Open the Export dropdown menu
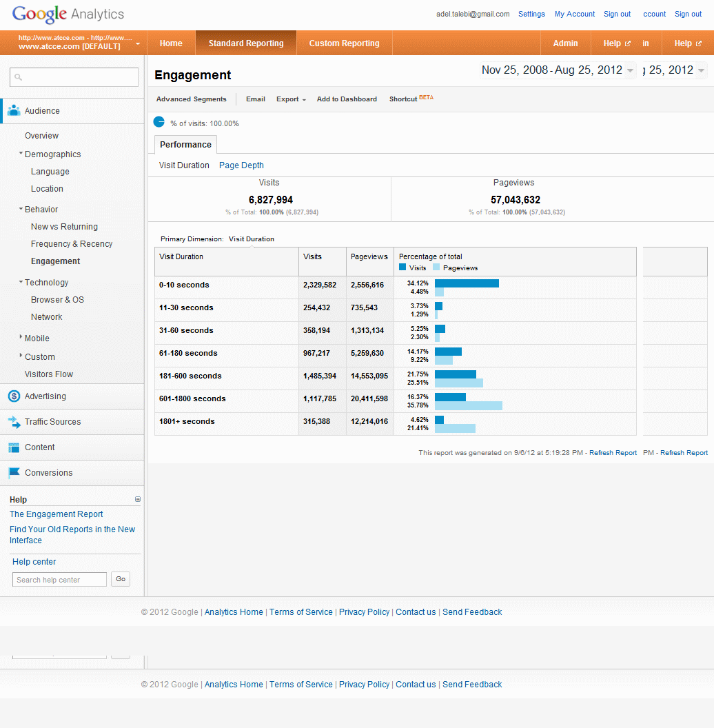The height and width of the screenshot is (728, 714). coord(291,99)
